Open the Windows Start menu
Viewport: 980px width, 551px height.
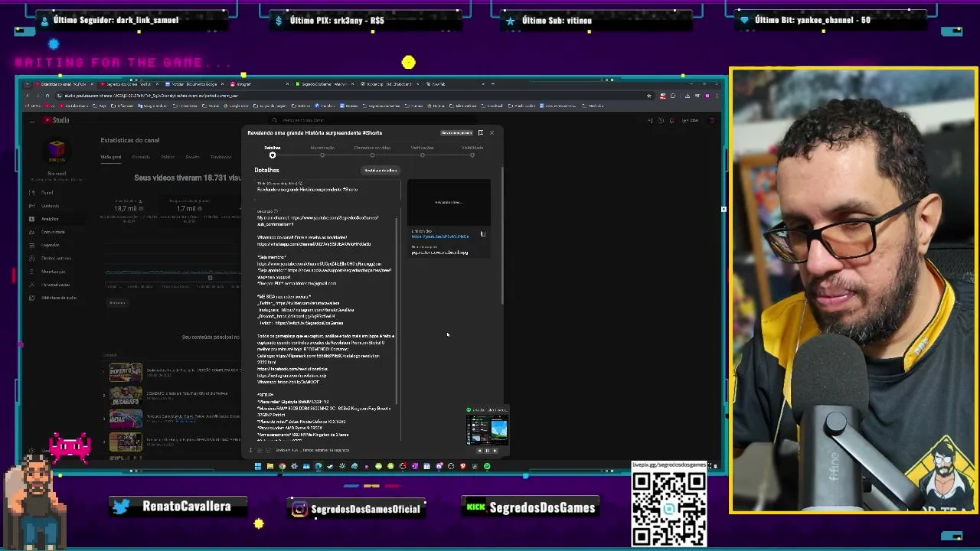tap(258, 466)
